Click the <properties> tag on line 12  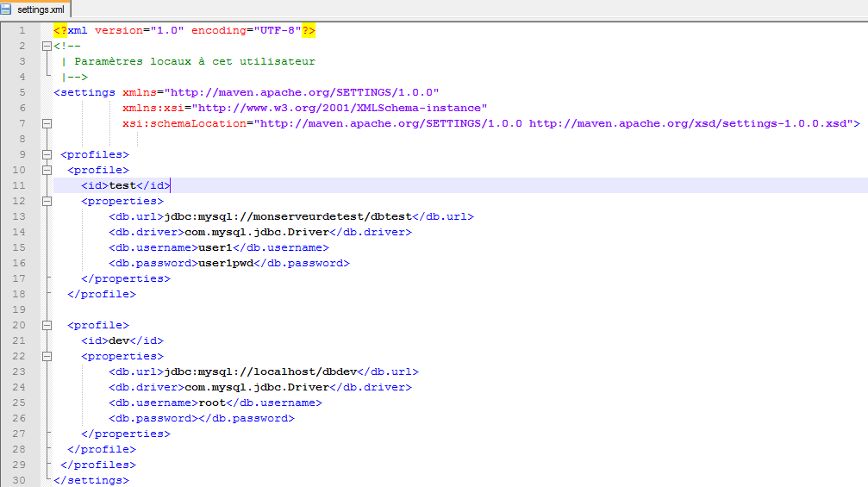coord(122,201)
